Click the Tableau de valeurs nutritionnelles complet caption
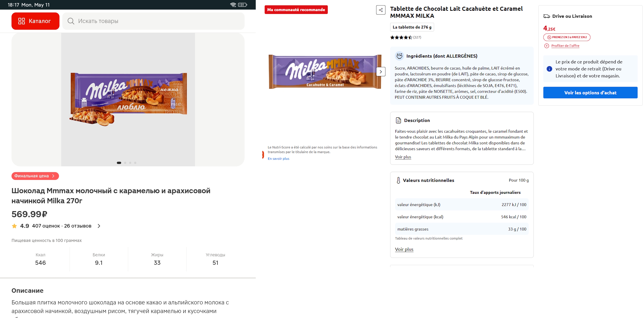Viewport: 644px width, 318px height. [x=429, y=238]
